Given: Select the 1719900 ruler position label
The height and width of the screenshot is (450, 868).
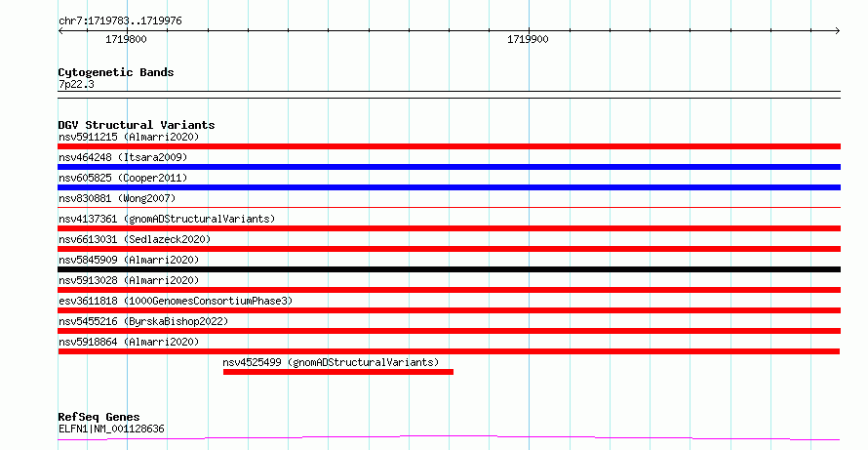Looking at the screenshot, I should click(x=528, y=39).
